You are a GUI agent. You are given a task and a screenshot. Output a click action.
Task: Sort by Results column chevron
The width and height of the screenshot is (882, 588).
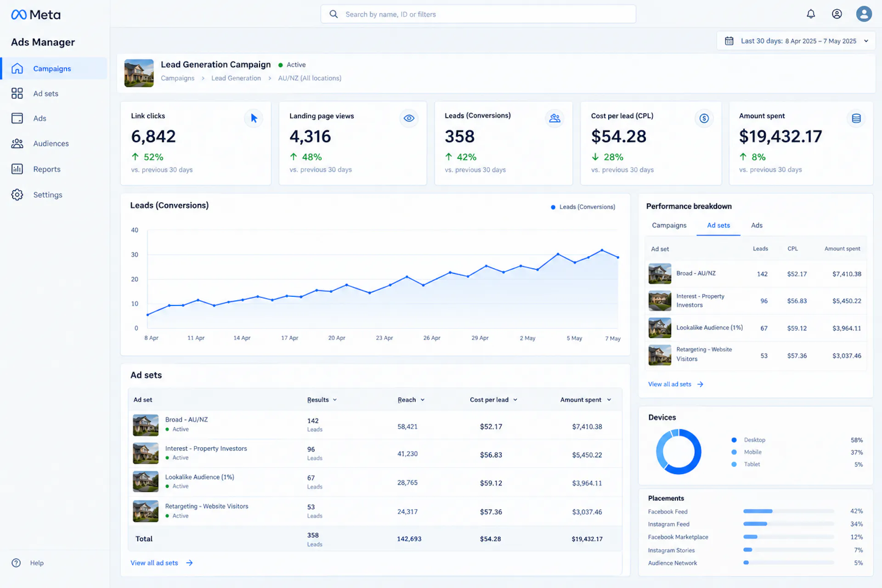(x=335, y=400)
